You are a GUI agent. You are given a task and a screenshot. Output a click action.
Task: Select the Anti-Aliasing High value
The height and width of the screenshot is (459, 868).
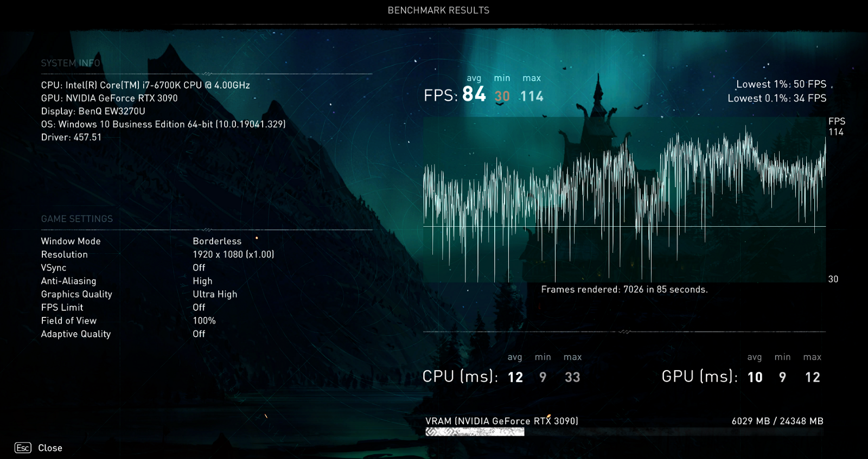203,281
